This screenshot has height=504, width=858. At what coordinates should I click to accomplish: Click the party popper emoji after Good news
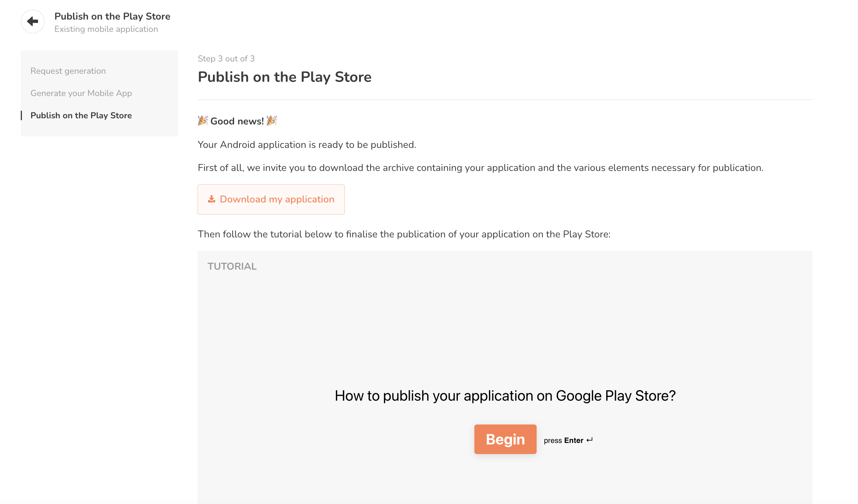[x=272, y=121]
